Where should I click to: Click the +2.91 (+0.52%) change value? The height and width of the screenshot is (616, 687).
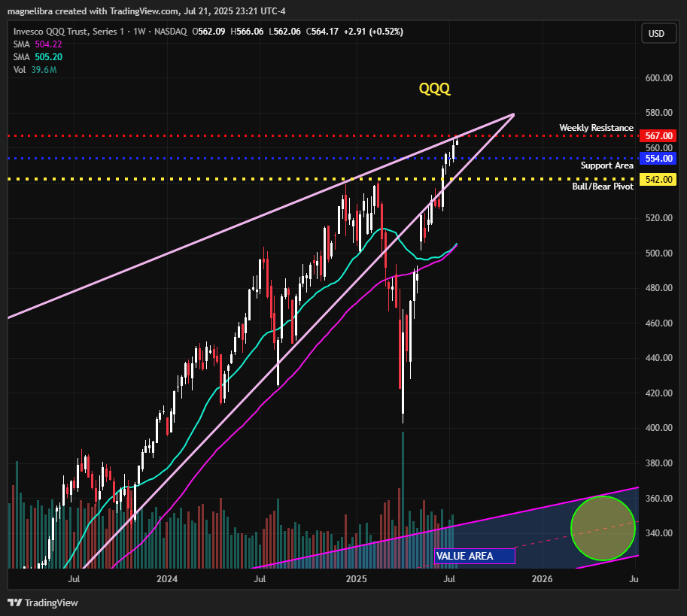[x=373, y=32]
